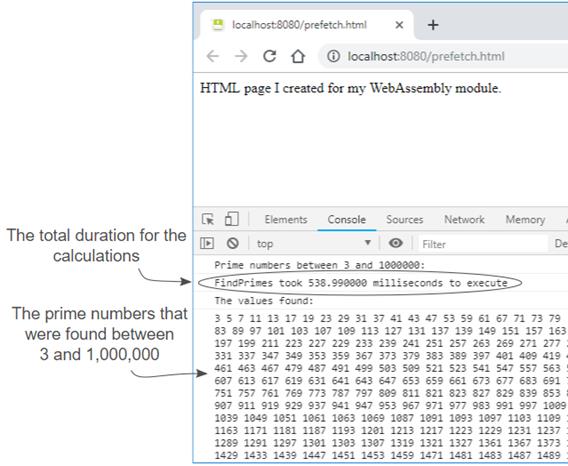View site information icon in address bar
The height and width of the screenshot is (466, 568).
click(x=333, y=56)
